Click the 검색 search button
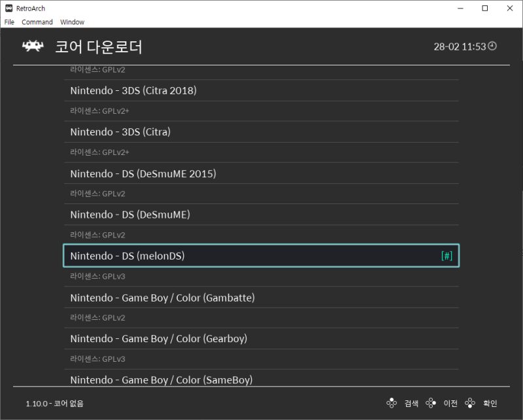Image resolution: width=523 pixels, height=420 pixels. [x=411, y=403]
